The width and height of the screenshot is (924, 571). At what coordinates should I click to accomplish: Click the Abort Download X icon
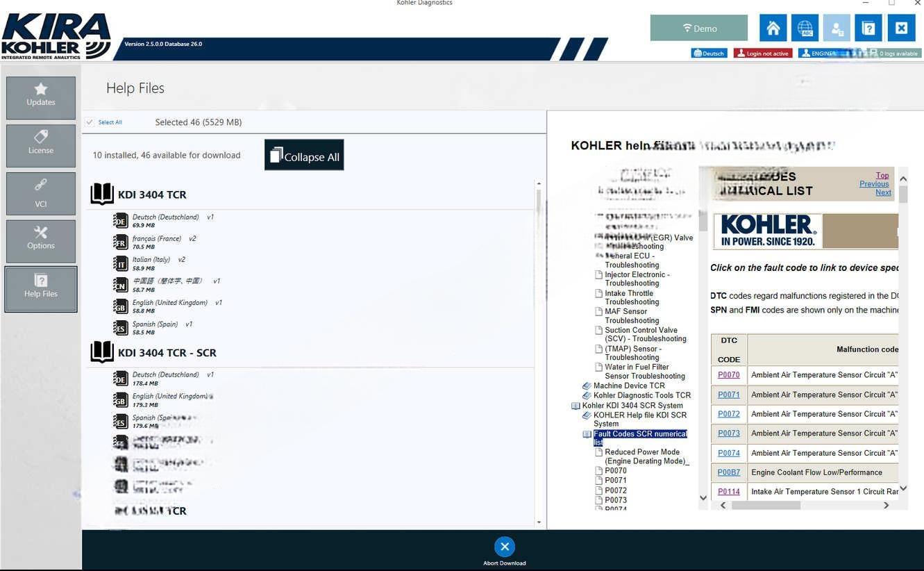click(505, 547)
